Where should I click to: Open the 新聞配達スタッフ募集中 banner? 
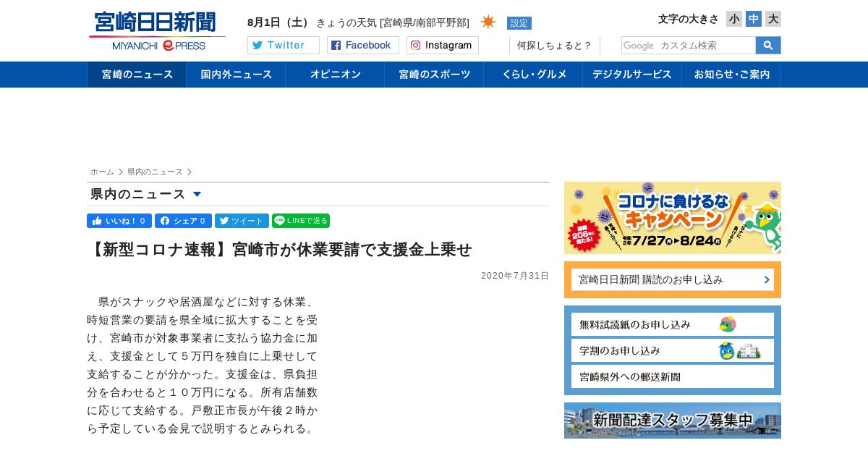pos(673,421)
